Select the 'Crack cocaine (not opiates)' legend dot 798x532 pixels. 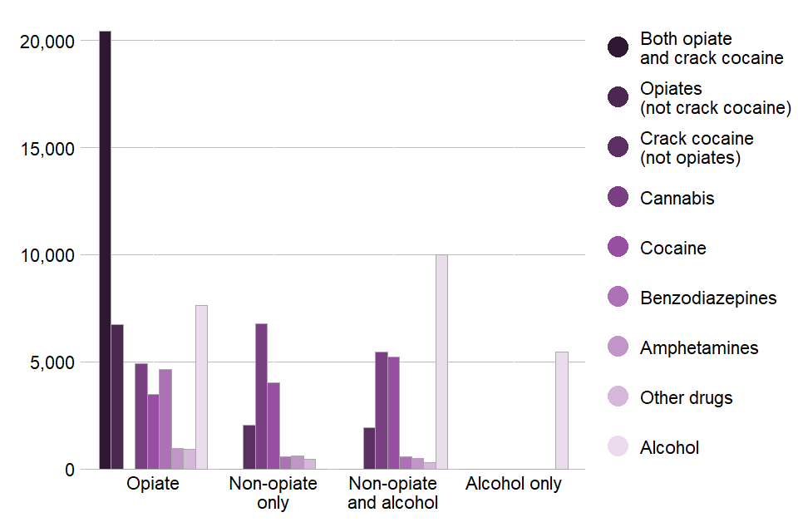618,147
